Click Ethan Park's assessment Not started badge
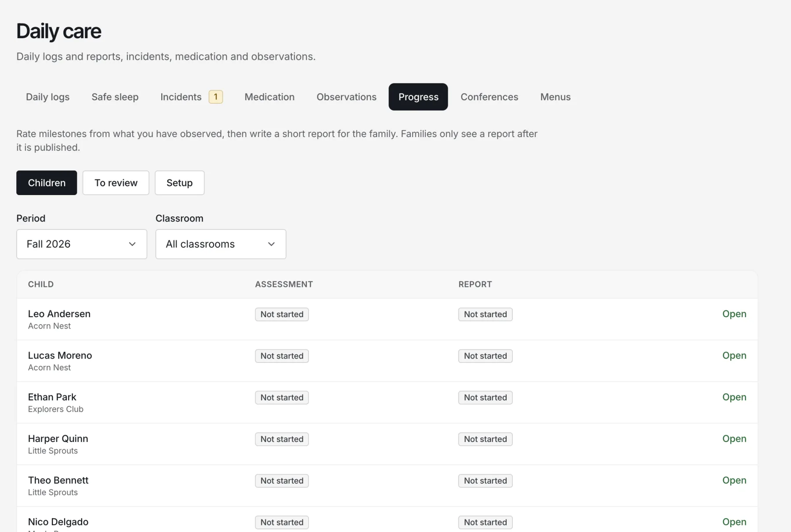This screenshot has height=532, width=791. [x=282, y=398]
